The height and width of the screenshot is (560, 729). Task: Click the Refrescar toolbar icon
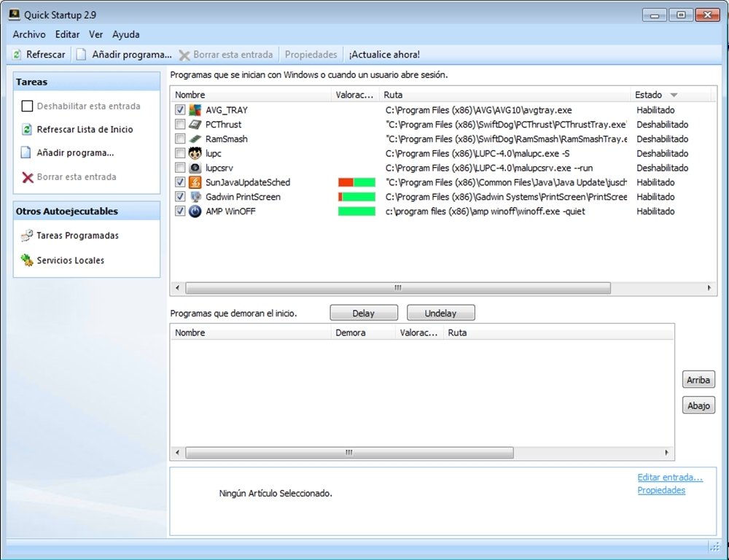tap(17, 55)
